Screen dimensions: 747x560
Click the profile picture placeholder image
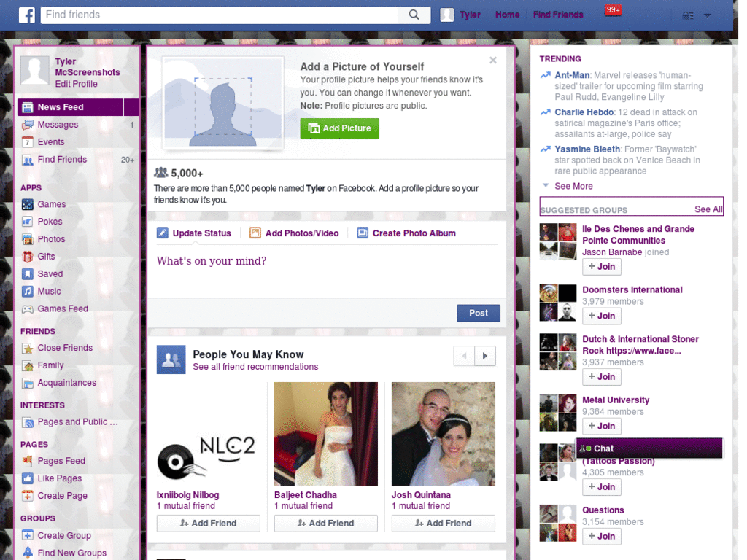223,103
